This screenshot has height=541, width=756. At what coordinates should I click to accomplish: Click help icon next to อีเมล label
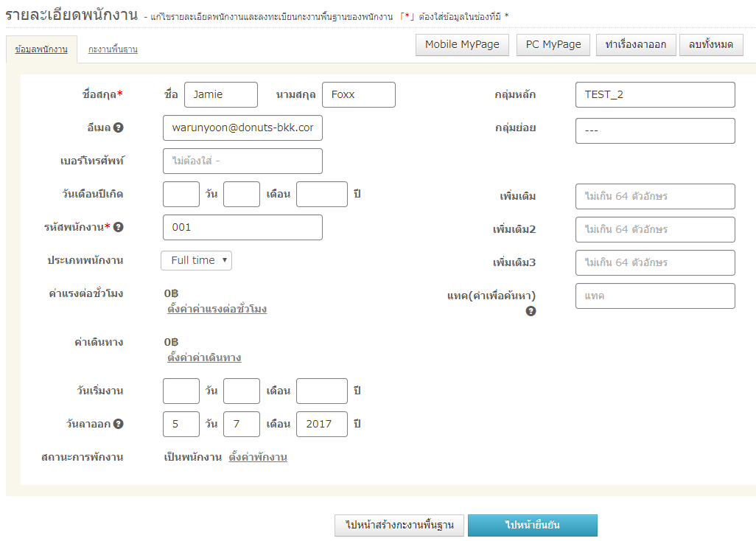119,128
